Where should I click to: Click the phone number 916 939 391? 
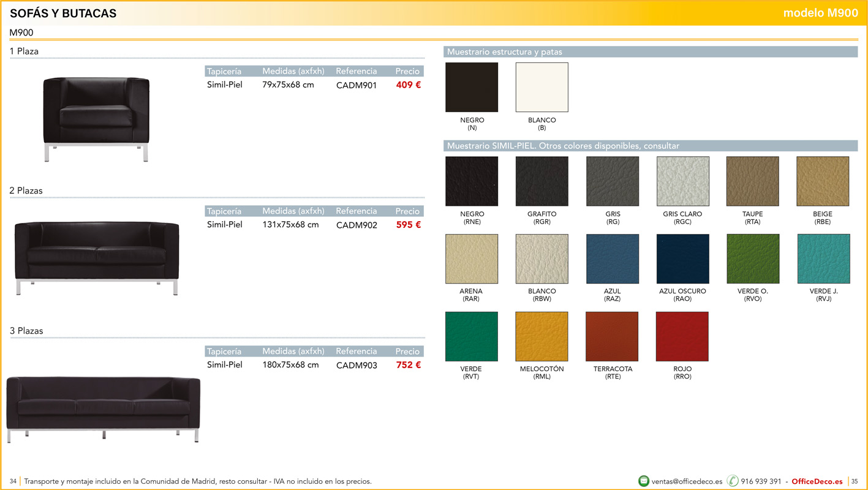point(761,481)
